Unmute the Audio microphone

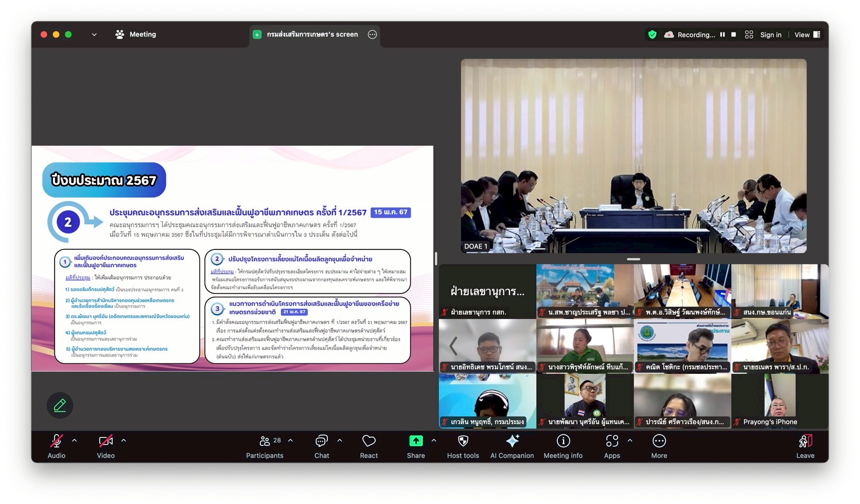[56, 441]
